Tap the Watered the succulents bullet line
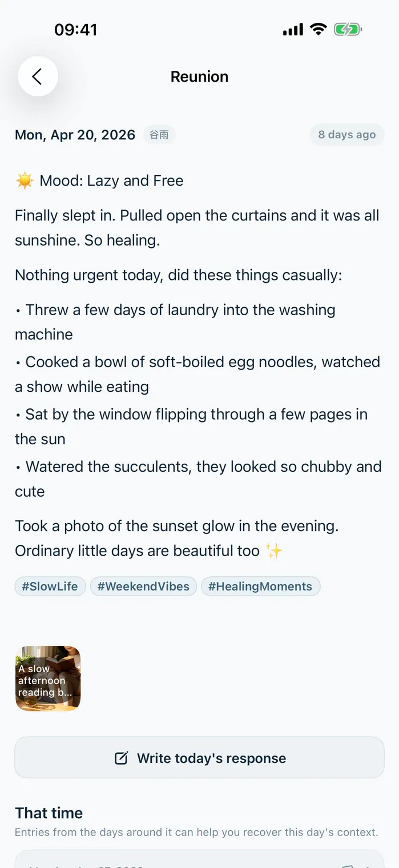399x868 pixels. [x=198, y=479]
